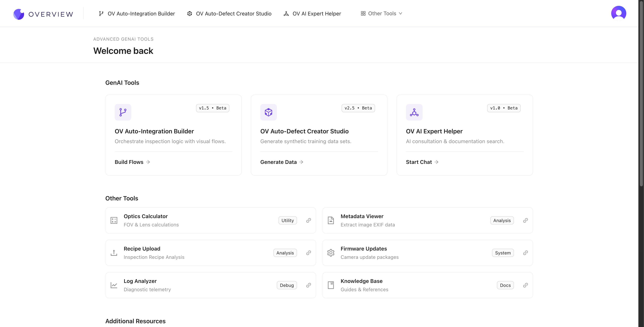The image size is (644, 327).
Task: Click the v1.5 Beta version badge
Action: point(212,108)
